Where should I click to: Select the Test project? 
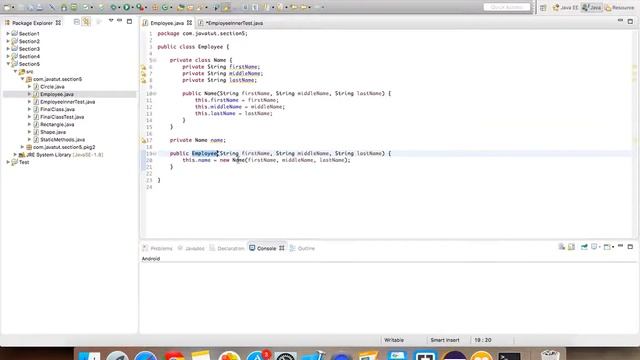(x=24, y=162)
